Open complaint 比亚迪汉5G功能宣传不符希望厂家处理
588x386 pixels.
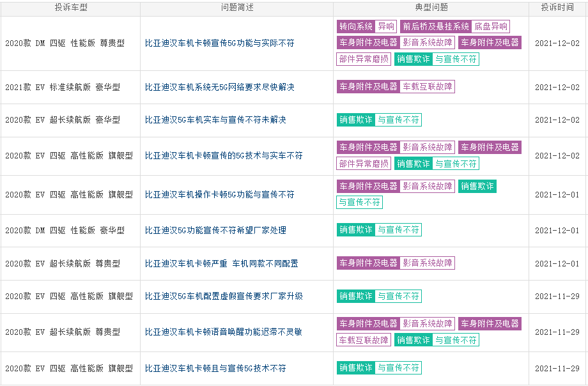tap(215, 230)
